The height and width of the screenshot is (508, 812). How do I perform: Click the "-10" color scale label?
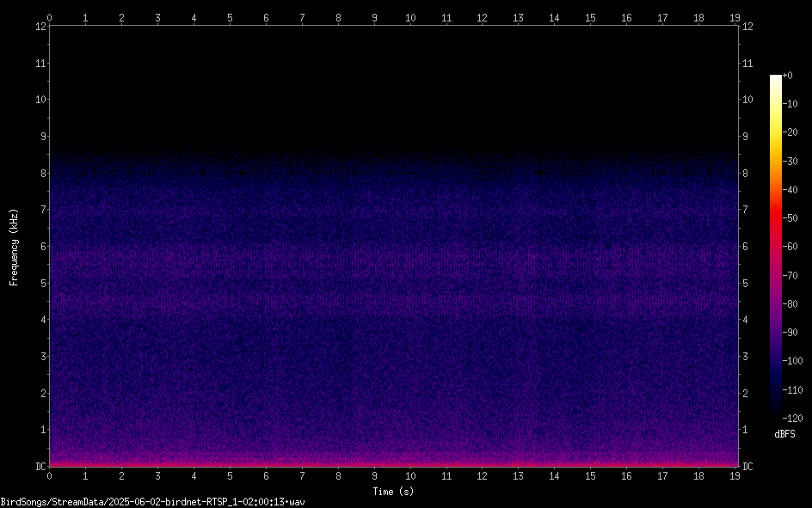tap(790, 104)
